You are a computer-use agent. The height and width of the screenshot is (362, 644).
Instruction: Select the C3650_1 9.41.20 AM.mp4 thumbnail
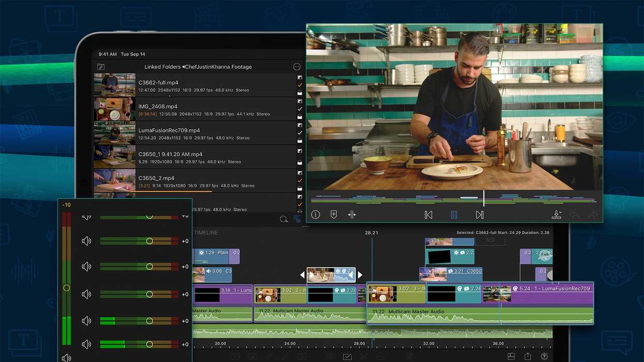coord(114,156)
